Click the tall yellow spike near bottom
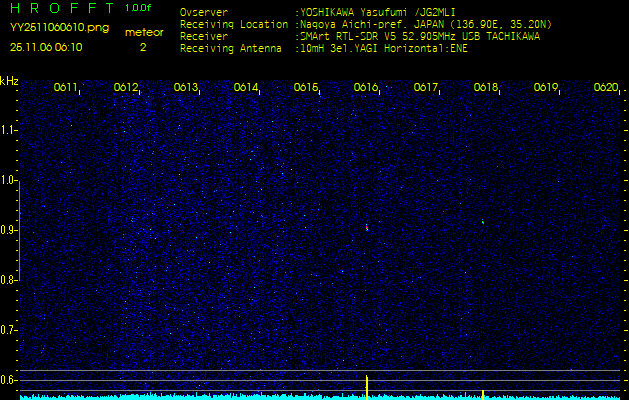 pos(367,385)
